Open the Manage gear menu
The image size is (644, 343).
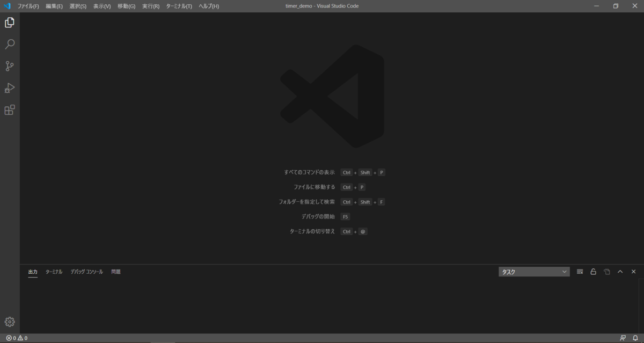(10, 322)
